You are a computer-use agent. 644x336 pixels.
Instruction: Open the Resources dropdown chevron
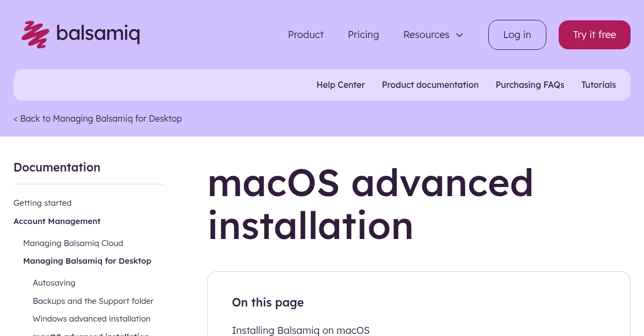click(x=459, y=35)
